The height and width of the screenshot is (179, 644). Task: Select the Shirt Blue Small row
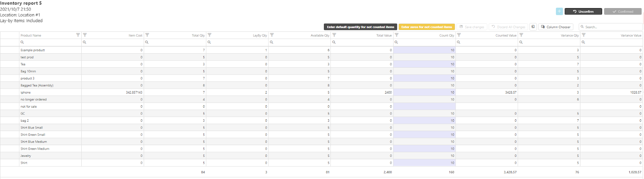(x=31, y=127)
